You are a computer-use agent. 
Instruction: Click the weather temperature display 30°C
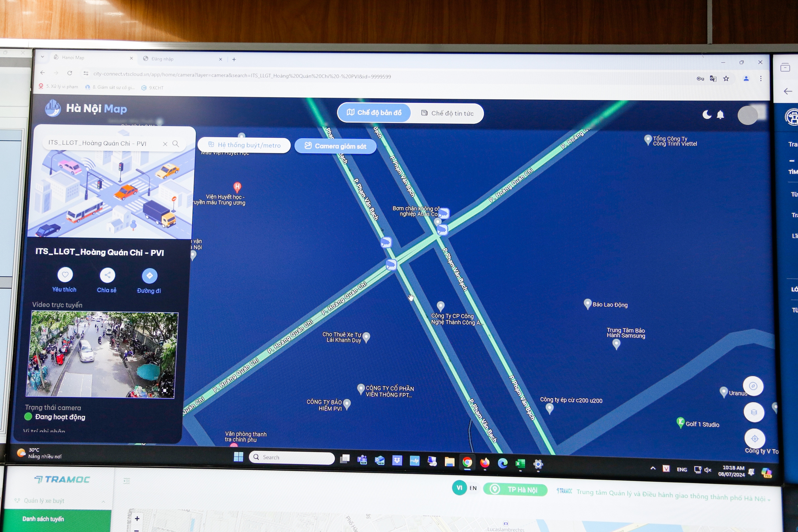(37, 449)
